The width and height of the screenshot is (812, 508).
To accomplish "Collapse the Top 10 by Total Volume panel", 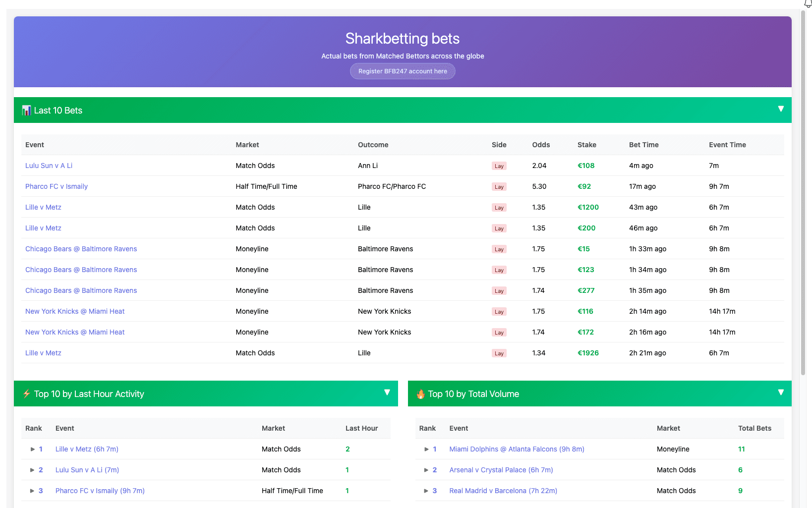I will pyautogui.click(x=781, y=393).
